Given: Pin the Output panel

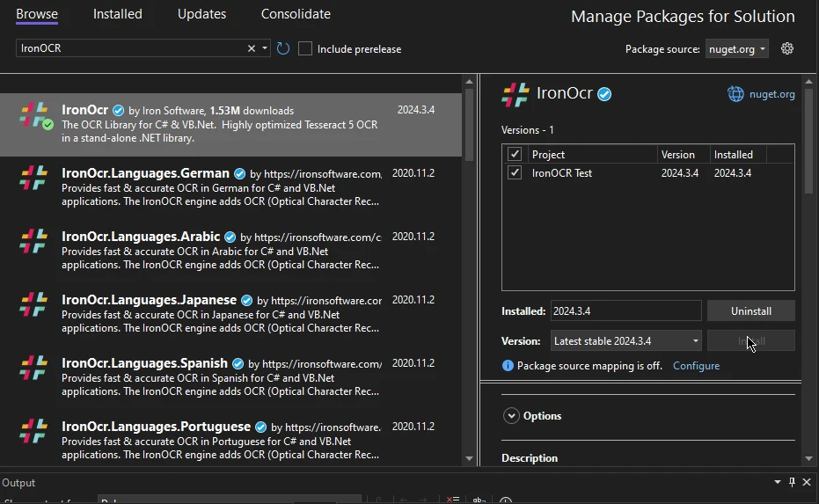Looking at the screenshot, I should (792, 482).
